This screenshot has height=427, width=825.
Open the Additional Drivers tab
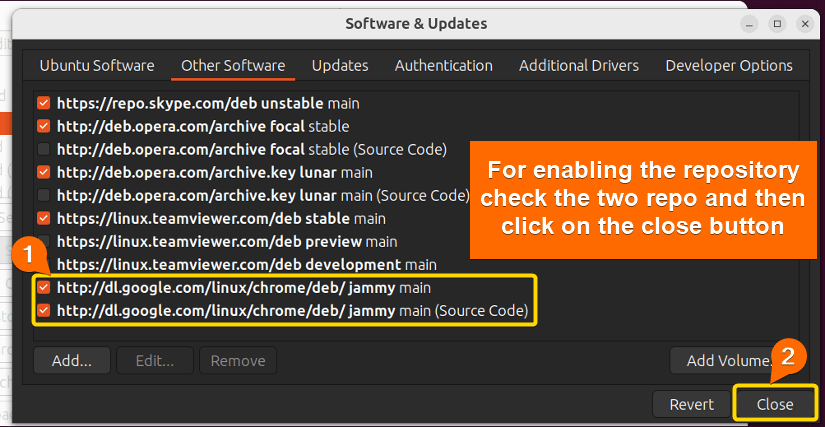579,66
